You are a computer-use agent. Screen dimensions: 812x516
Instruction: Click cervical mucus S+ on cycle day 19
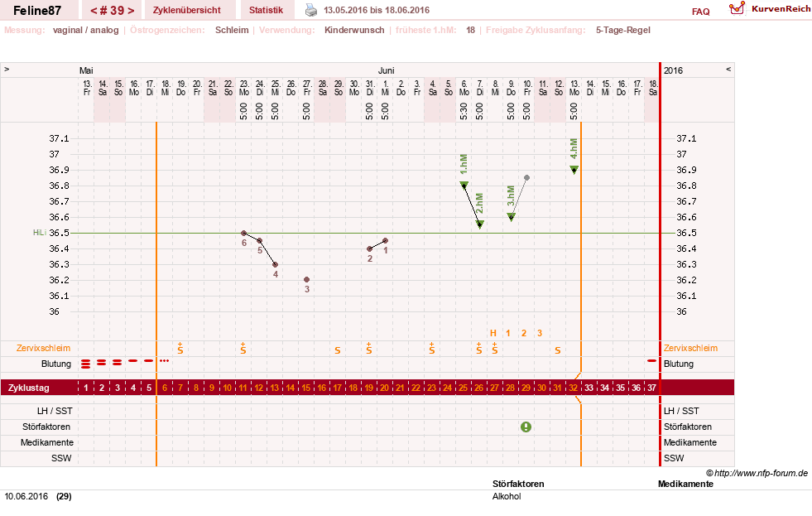(369, 348)
